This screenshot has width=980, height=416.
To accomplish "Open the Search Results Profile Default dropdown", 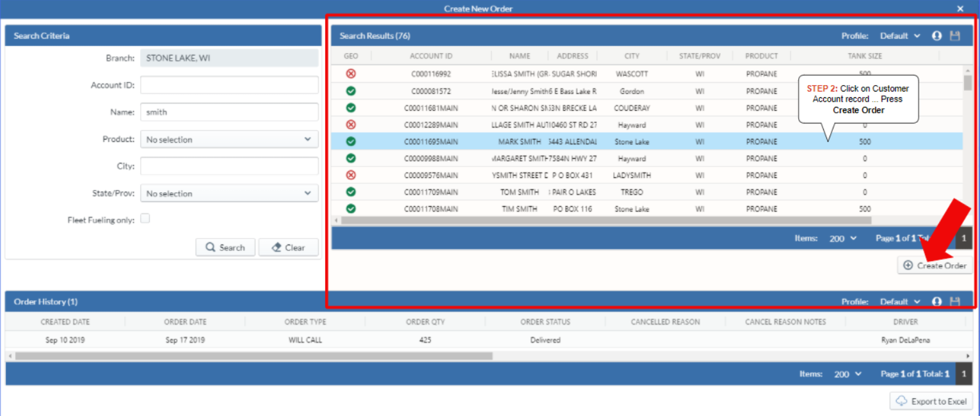I will pyautogui.click(x=900, y=36).
